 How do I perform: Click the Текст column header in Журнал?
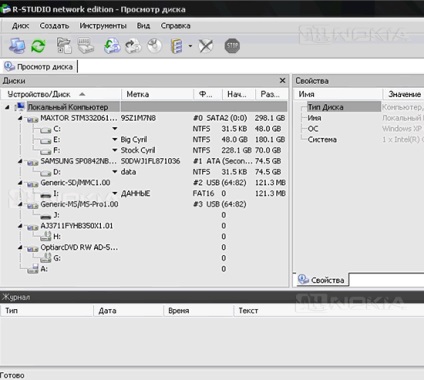pyautogui.click(x=329, y=311)
